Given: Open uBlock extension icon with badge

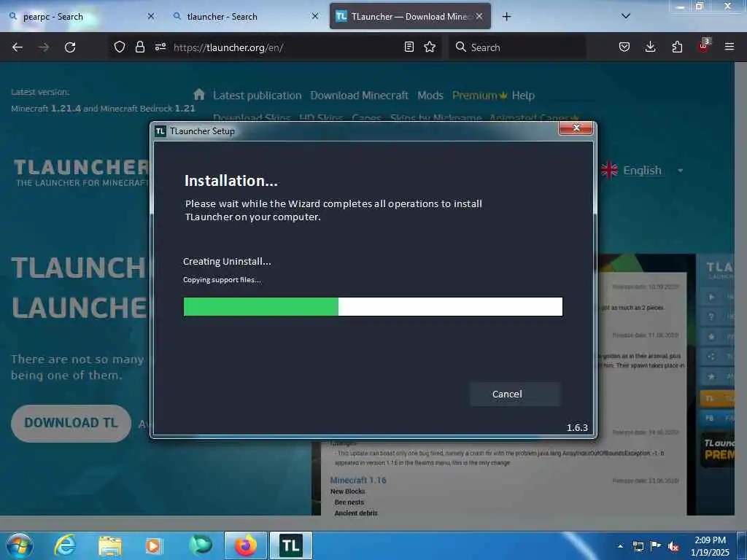Looking at the screenshot, I should click(x=704, y=46).
